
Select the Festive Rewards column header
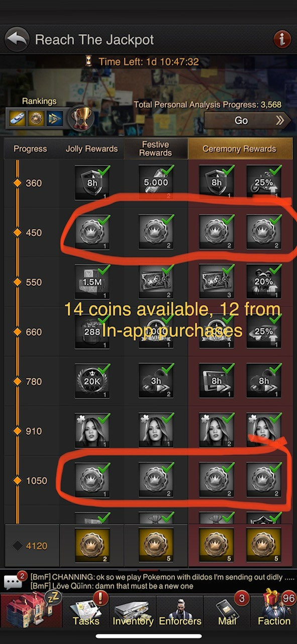[155, 149]
